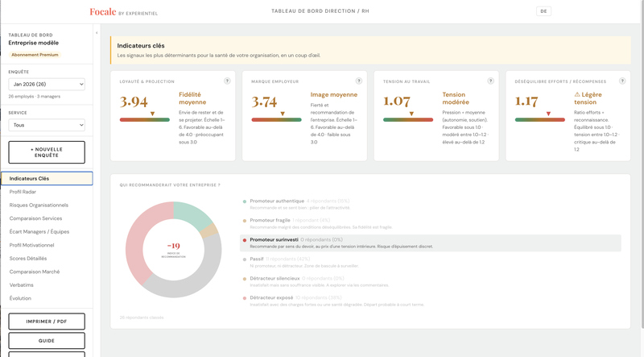This screenshot has height=357, width=644.
Task: Click the Imprimer / PDF button
Action: (47, 322)
